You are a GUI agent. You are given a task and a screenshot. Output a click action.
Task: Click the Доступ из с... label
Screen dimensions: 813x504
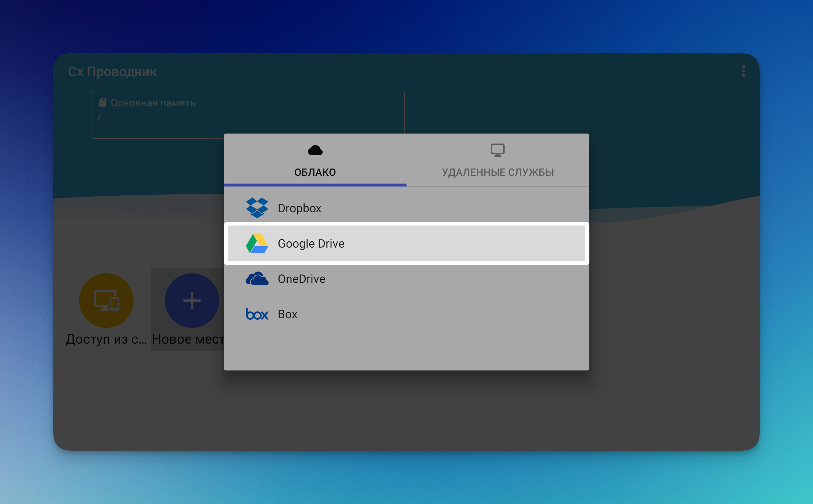tap(106, 339)
